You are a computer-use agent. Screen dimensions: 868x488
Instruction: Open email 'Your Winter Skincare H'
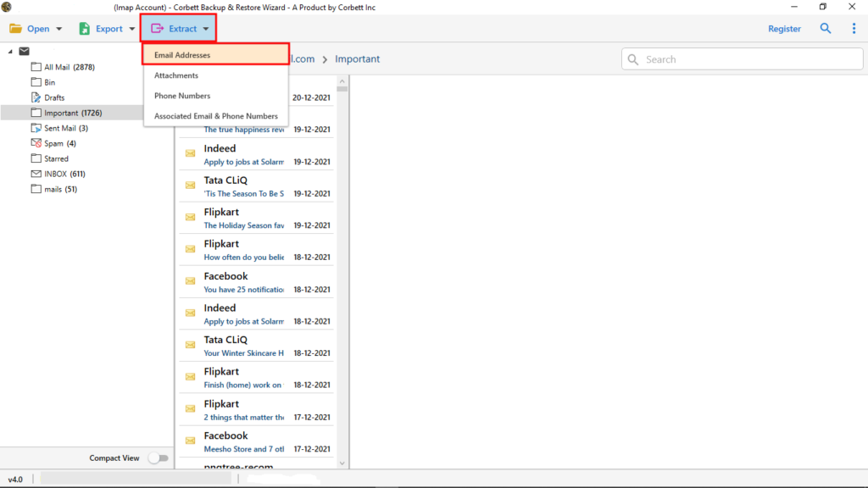(256, 346)
